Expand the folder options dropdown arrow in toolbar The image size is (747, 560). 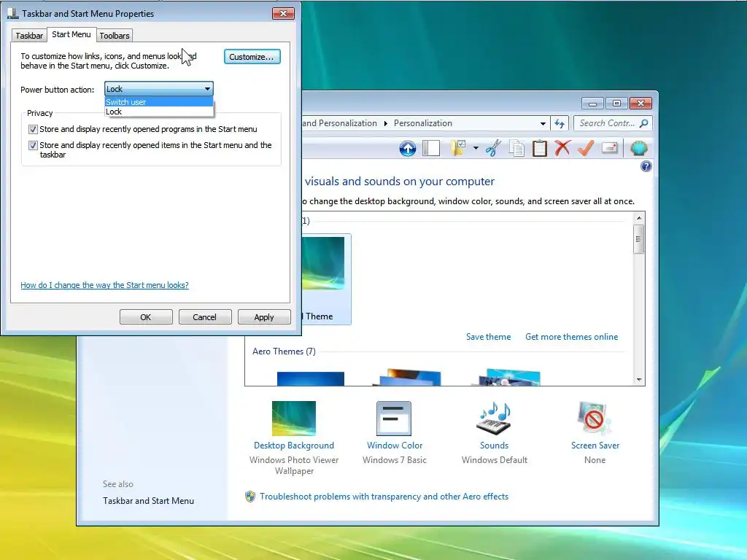point(476,148)
